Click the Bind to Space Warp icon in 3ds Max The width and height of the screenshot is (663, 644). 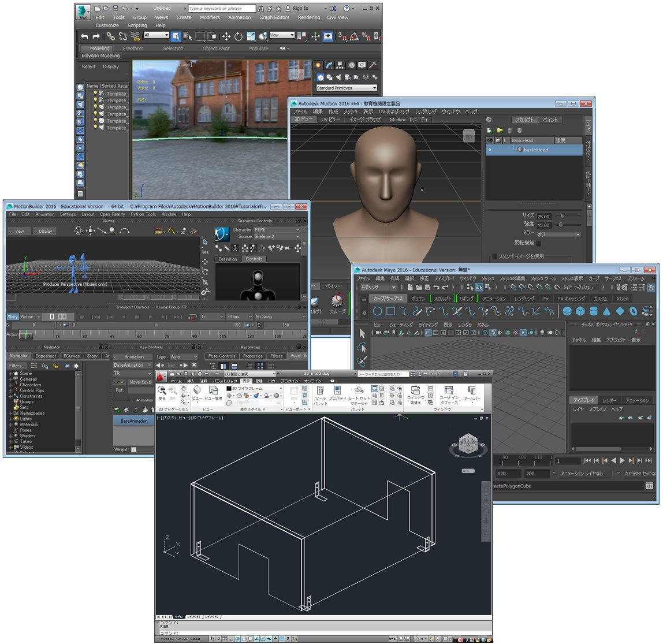coord(135,36)
